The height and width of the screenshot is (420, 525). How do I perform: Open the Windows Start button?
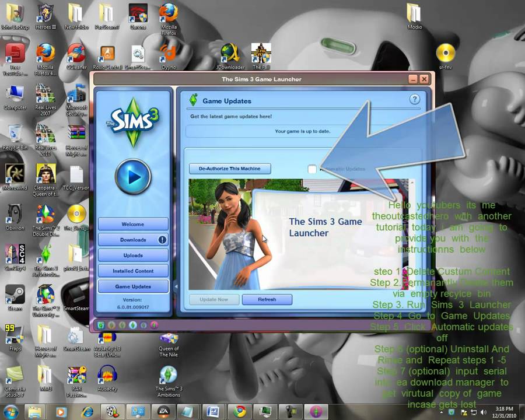10,412
